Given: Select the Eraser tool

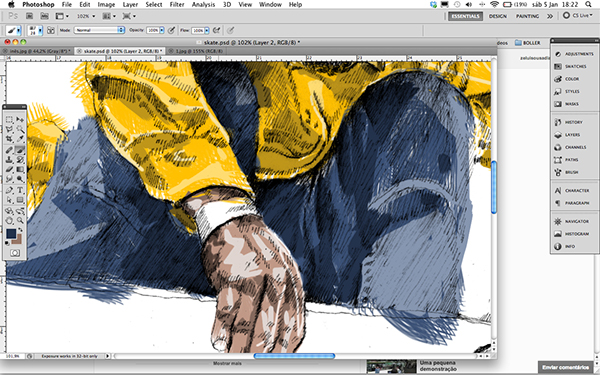Looking at the screenshot, I should pos(9,170).
